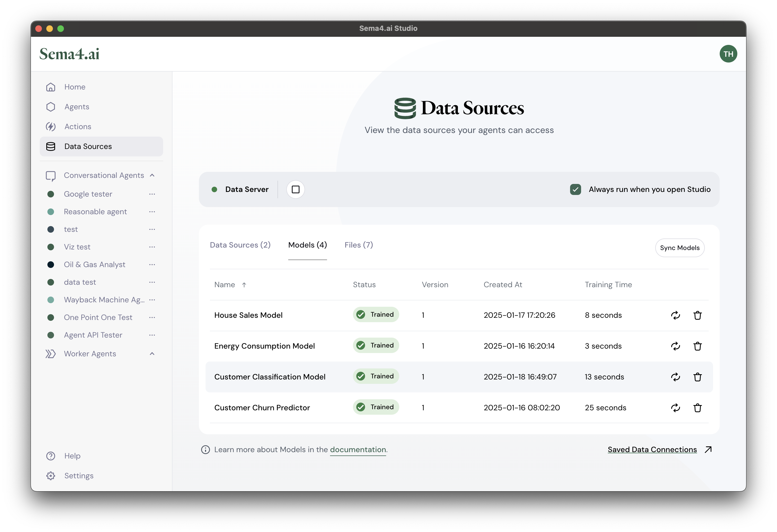Image resolution: width=777 pixels, height=532 pixels.
Task: Stop the Data Server with square button
Action: [x=296, y=189]
